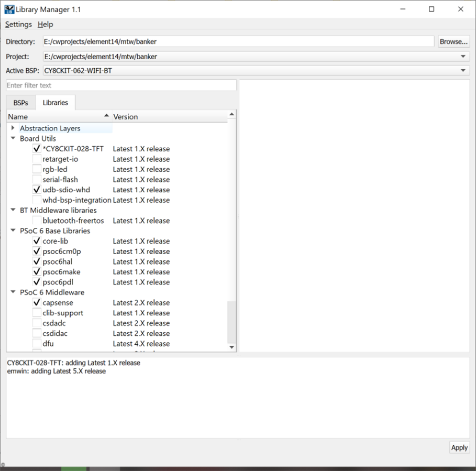Image resolution: width=476 pixels, height=471 pixels.
Task: Check the csdadc library
Action: coord(37,323)
